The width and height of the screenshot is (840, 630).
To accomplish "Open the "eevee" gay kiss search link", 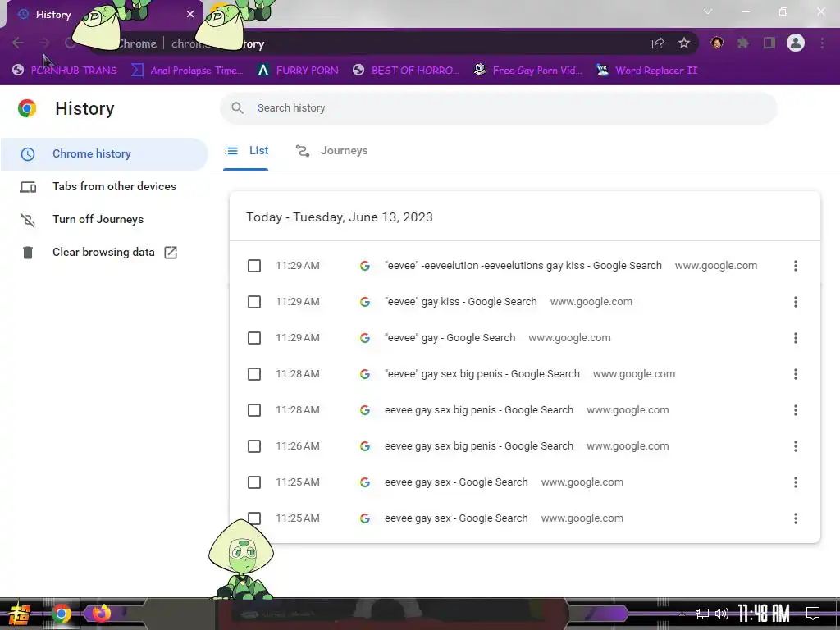I will click(461, 302).
